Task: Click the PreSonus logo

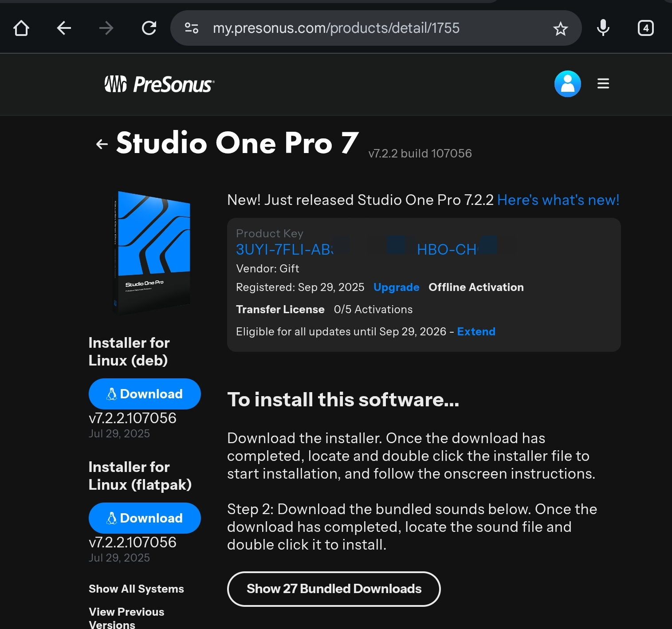Action: point(159,84)
